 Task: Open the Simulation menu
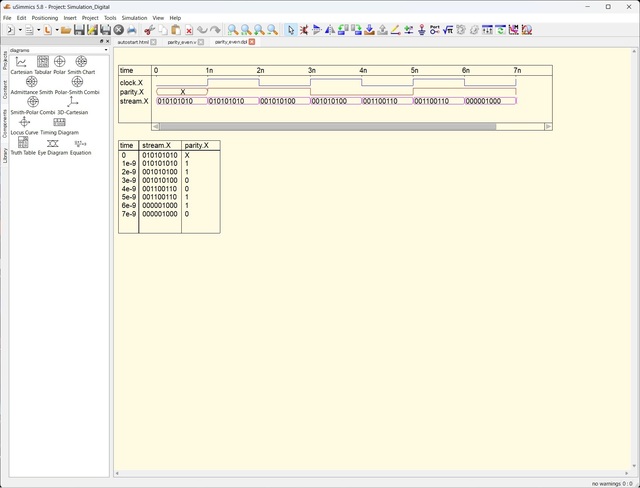[134, 18]
